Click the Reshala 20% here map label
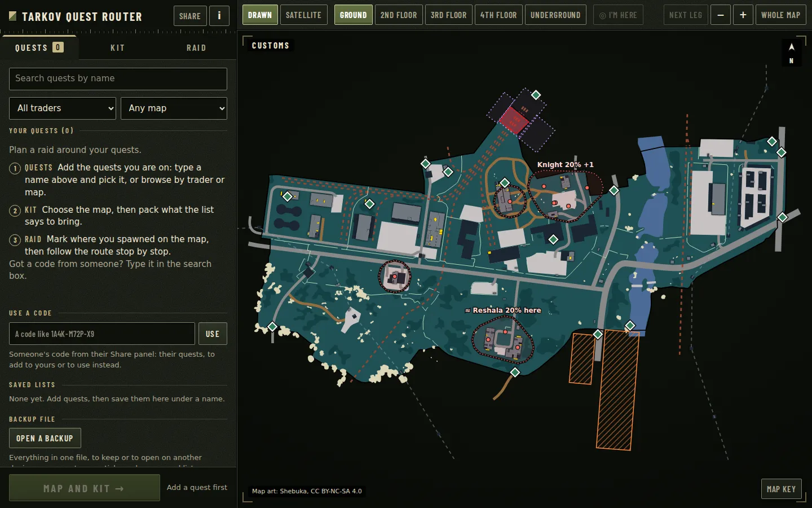The width and height of the screenshot is (812, 508). (x=503, y=310)
